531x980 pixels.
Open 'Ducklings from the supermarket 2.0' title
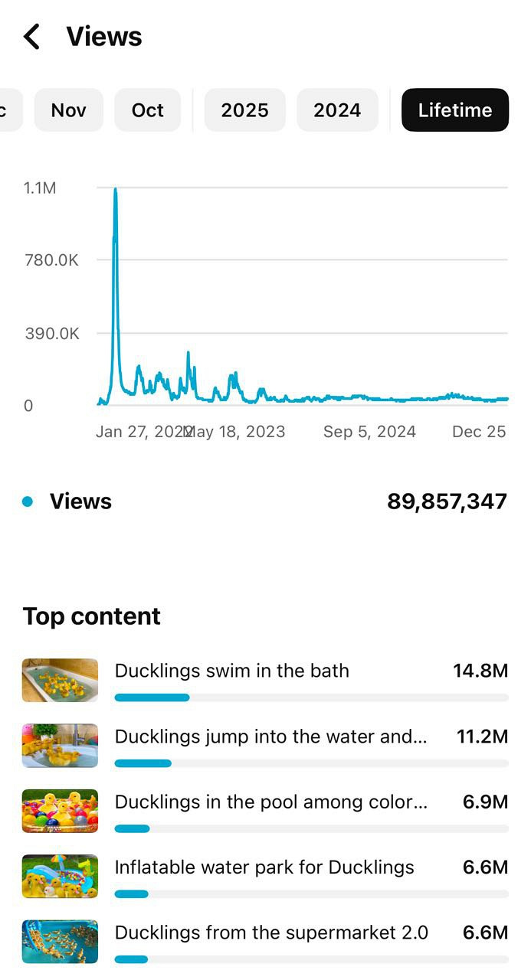pos(271,933)
